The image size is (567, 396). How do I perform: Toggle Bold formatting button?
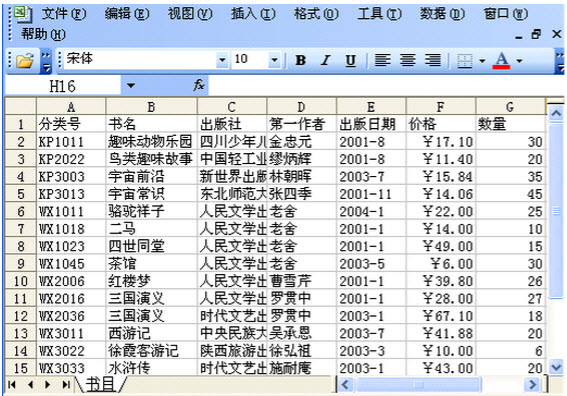[300, 60]
